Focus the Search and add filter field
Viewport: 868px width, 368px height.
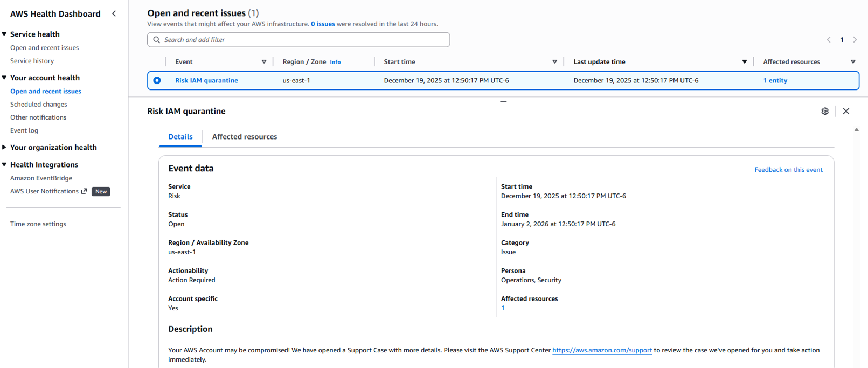tap(298, 40)
